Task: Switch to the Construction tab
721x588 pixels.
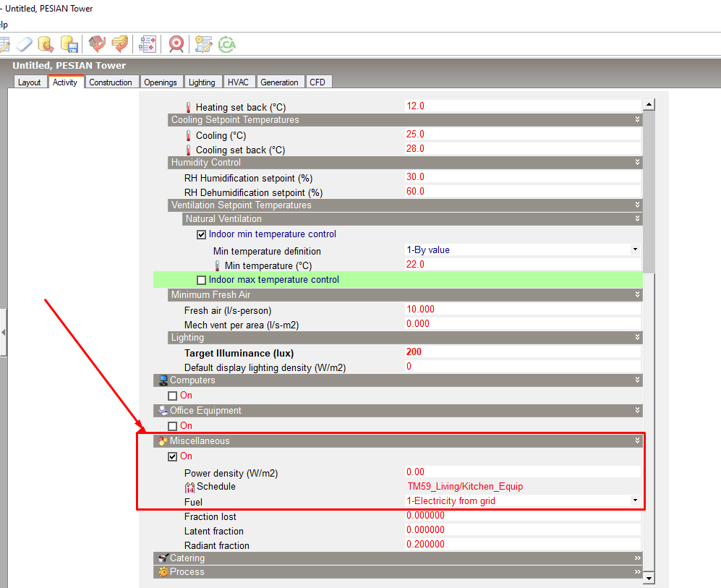Action: pos(111,82)
